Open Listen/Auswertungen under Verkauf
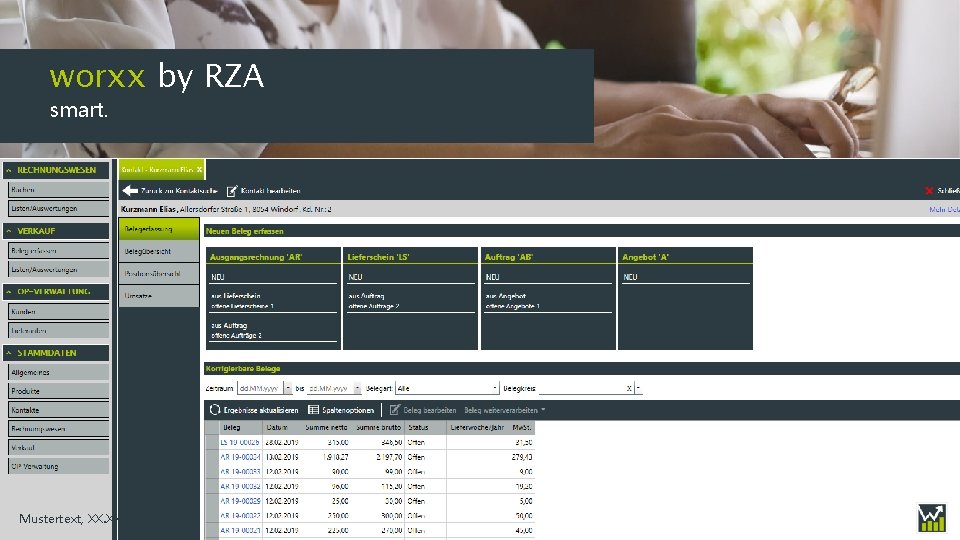The height and width of the screenshot is (540, 960). 58,269
